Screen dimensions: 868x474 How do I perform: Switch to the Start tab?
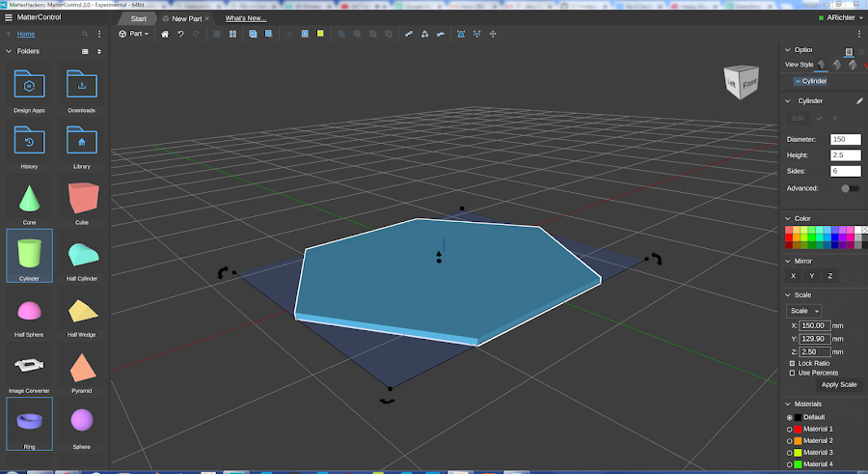[139, 18]
